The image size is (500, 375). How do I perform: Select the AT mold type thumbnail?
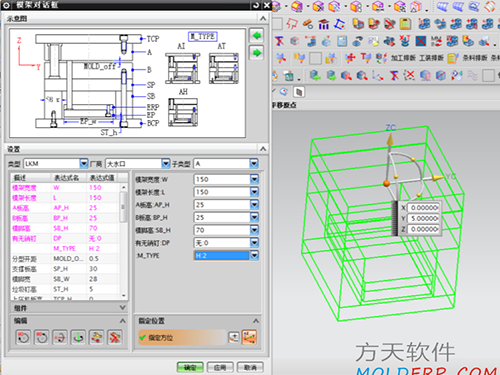[224, 68]
